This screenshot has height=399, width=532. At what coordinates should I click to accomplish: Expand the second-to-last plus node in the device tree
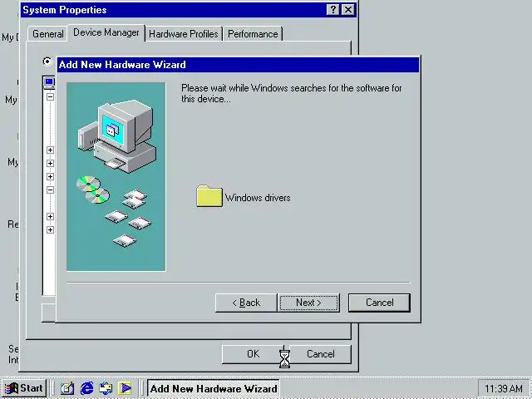coord(50,216)
